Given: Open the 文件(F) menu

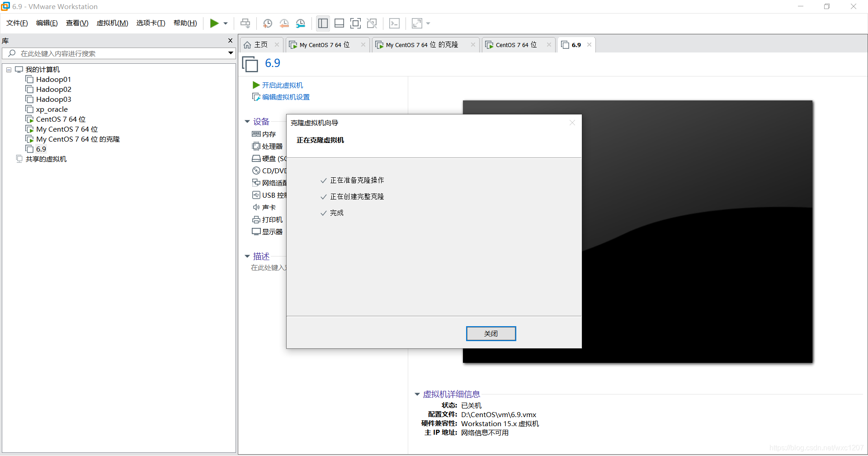Looking at the screenshot, I should 17,23.
